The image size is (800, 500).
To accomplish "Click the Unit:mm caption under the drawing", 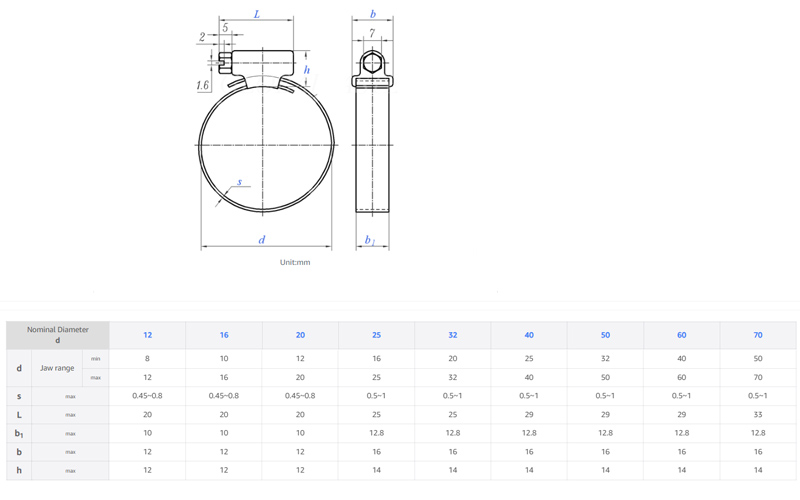I will click(x=295, y=262).
